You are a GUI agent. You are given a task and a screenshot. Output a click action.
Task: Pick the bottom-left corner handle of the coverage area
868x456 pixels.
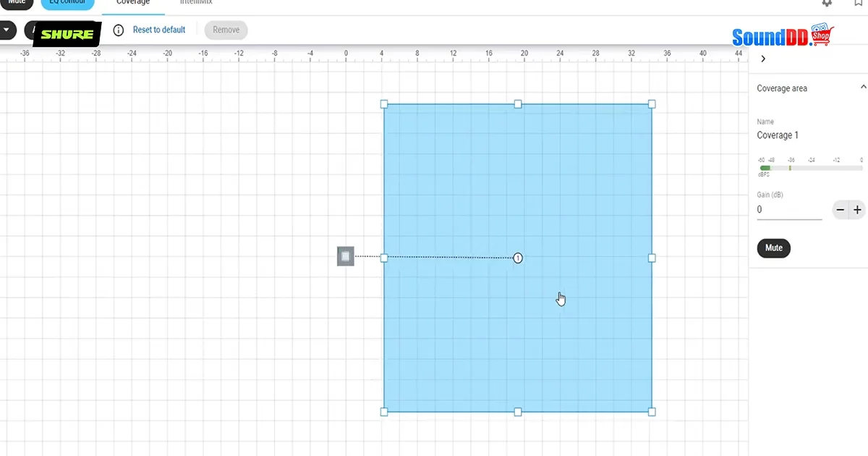pyautogui.click(x=384, y=412)
